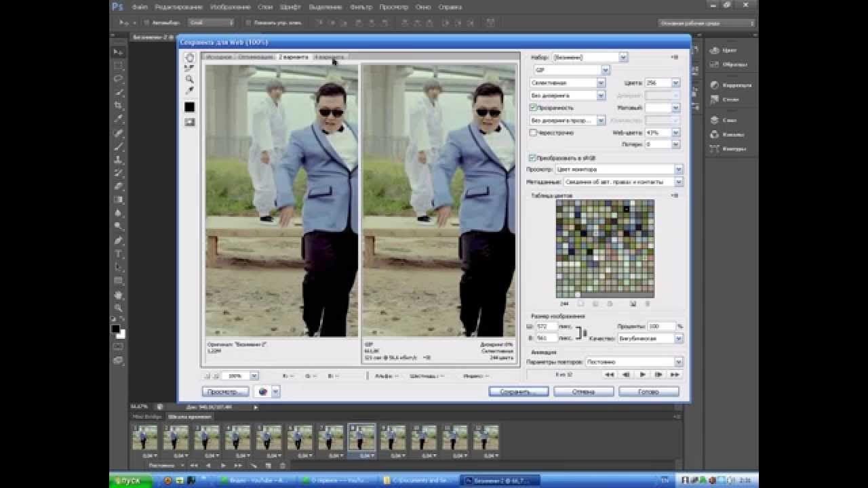Click the dialog's eyedropper color swatch

tap(190, 107)
